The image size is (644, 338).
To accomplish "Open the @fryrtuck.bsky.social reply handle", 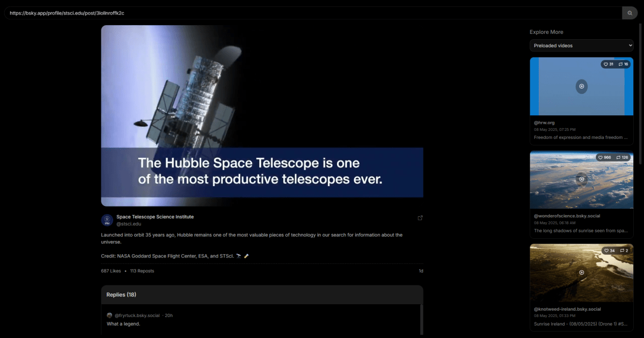I will tap(137, 315).
